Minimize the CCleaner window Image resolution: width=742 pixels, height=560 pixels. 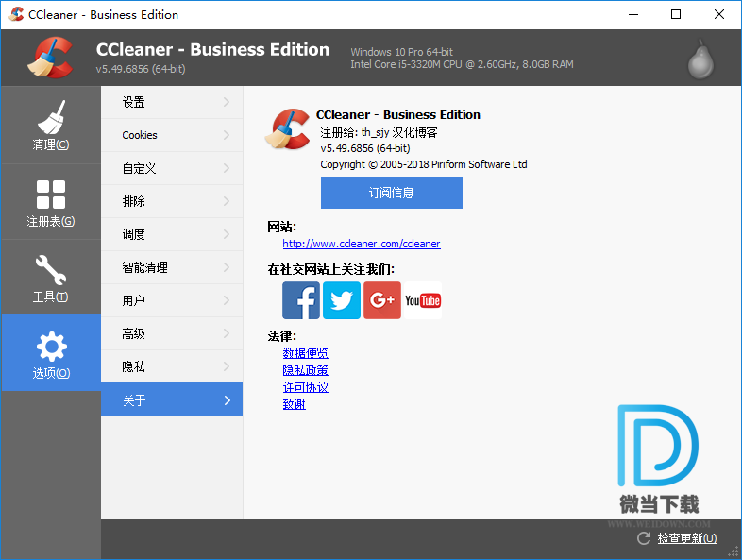[633, 15]
